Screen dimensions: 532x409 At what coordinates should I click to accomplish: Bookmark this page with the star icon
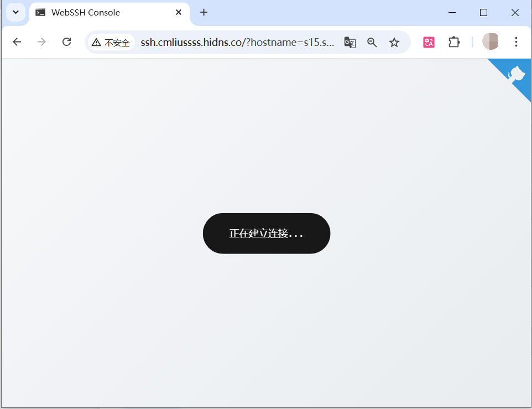(394, 43)
